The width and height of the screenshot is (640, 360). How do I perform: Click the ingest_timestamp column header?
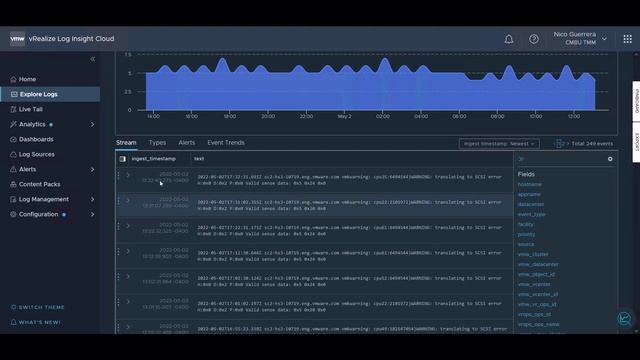[x=153, y=159]
